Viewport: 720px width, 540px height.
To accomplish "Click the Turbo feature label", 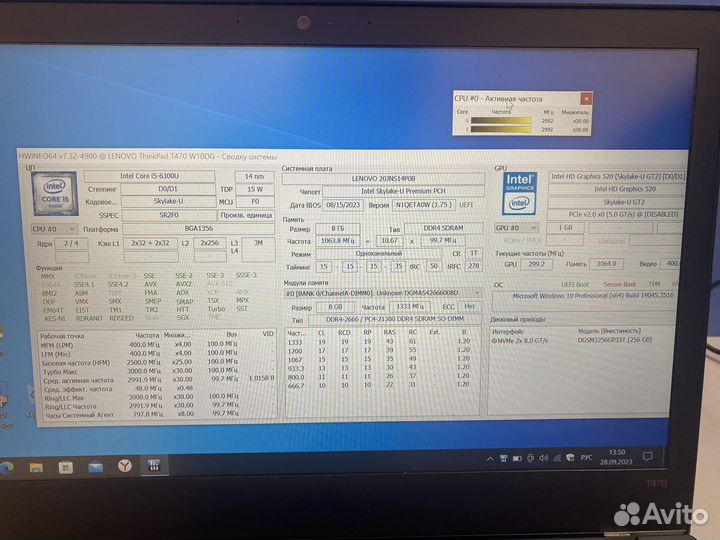I will [216, 309].
